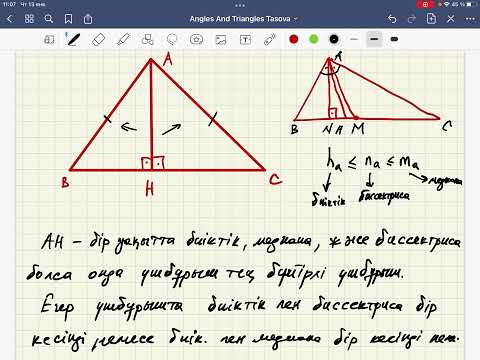Tap the inequality h_a ≤ n_a ≤ m_a
The height and width of the screenshot is (360, 480).
[373, 161]
